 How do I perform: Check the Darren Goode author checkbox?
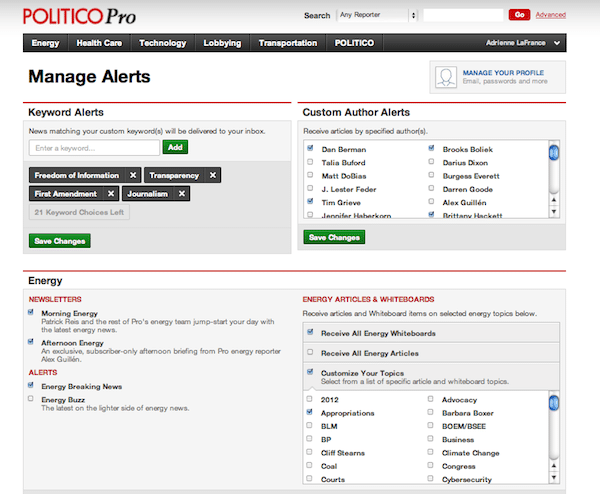431,188
